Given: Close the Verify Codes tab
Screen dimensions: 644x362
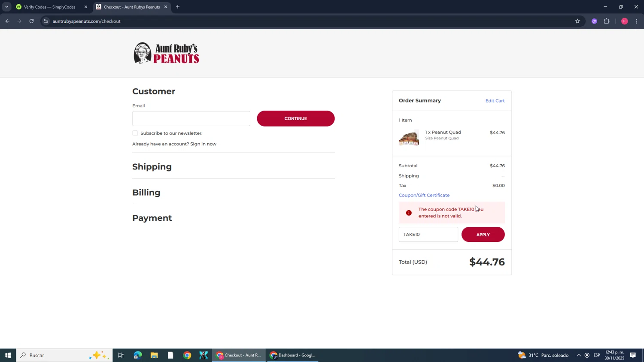Looking at the screenshot, I should coord(85,7).
